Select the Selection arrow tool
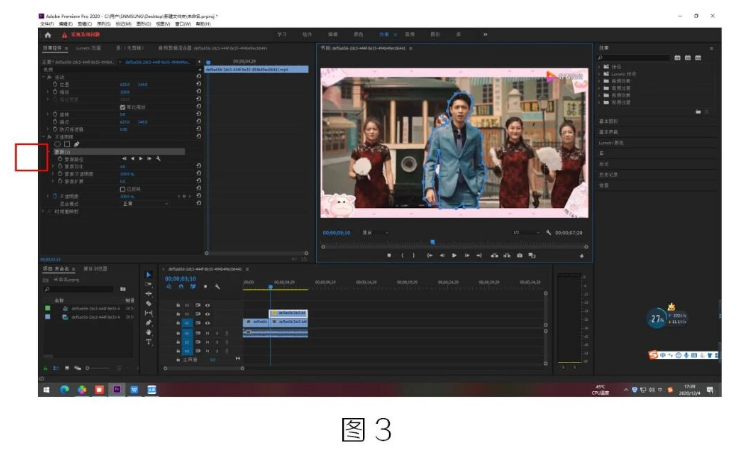Image resolution: width=737 pixels, height=455 pixels. [x=149, y=275]
